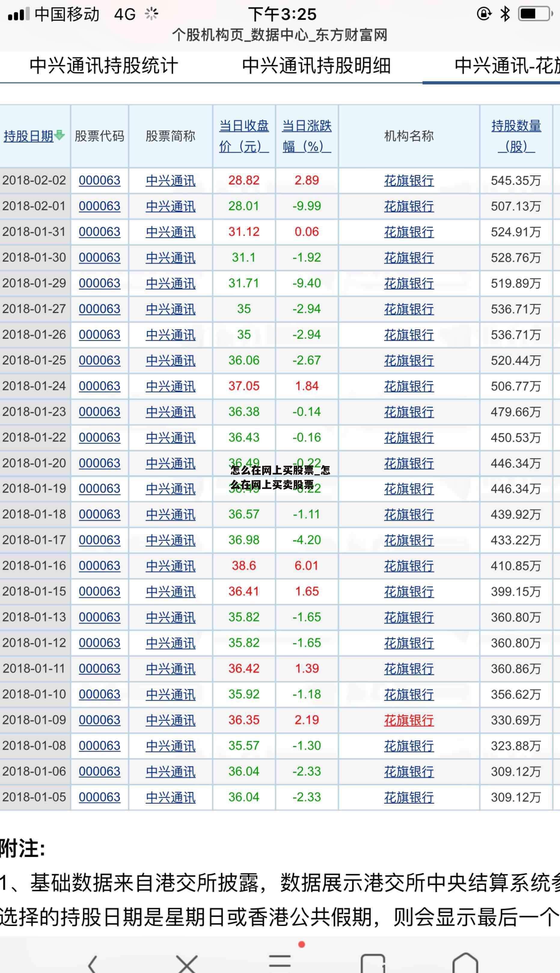This screenshot has height=973, width=560.
Task: Select the date cell 2018-01-08
Action: [34, 746]
